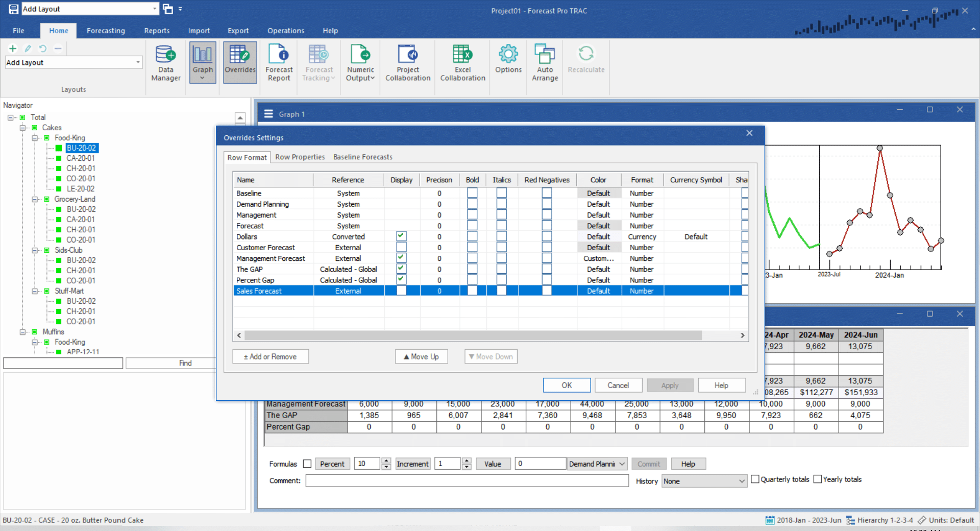
Task: Open the Forecasting ribbon tab
Action: tap(106, 31)
